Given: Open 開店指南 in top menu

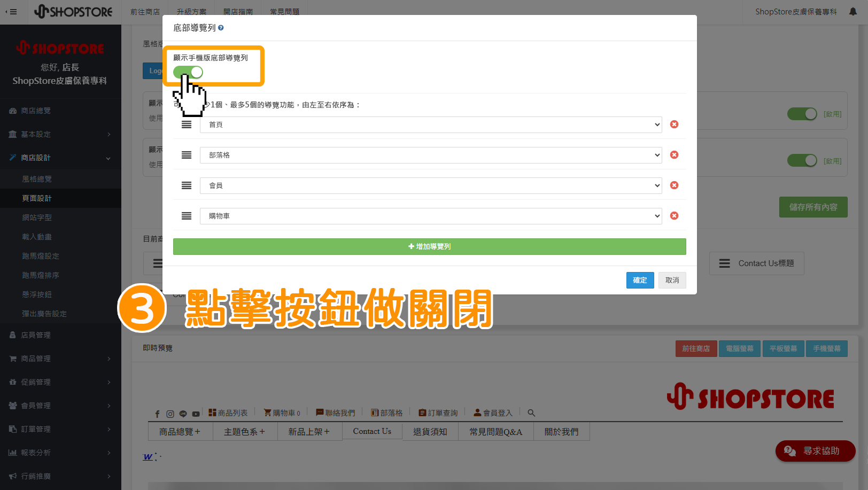Looking at the screenshot, I should tap(238, 12).
